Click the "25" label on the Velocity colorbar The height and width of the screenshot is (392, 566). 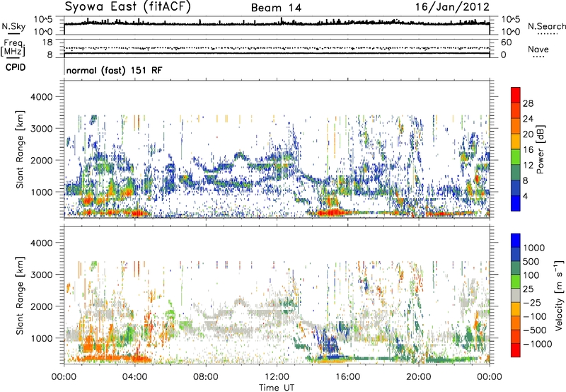coord(528,289)
